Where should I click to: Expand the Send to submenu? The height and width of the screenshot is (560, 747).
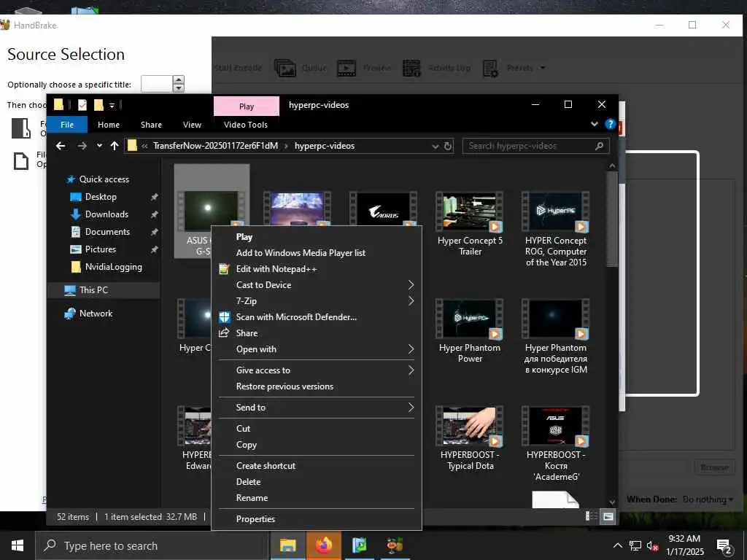tap(317, 408)
